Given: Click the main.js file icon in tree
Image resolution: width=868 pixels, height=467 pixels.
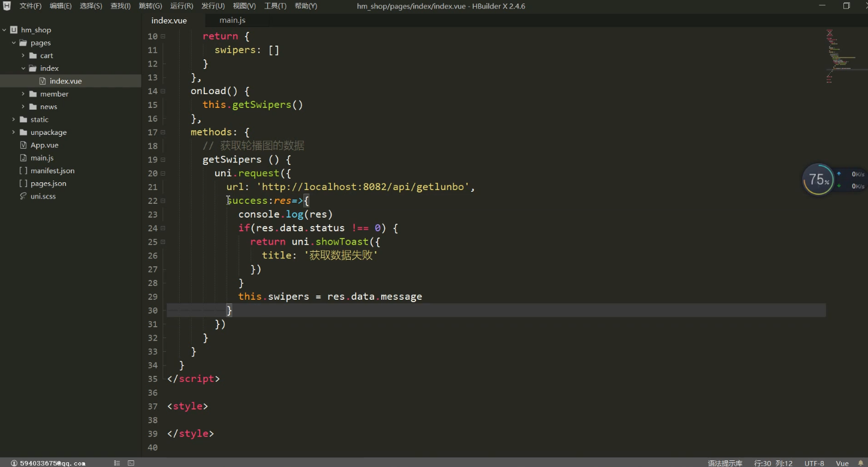Looking at the screenshot, I should coord(23,158).
